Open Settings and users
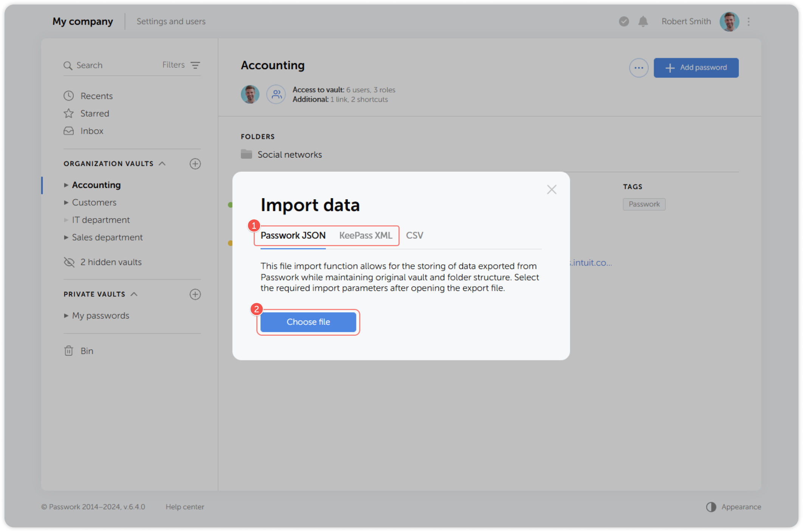803x532 pixels. 171,21
